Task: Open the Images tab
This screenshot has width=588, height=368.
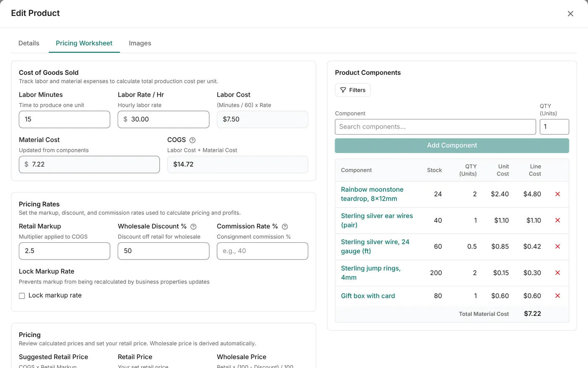Action: pos(140,43)
